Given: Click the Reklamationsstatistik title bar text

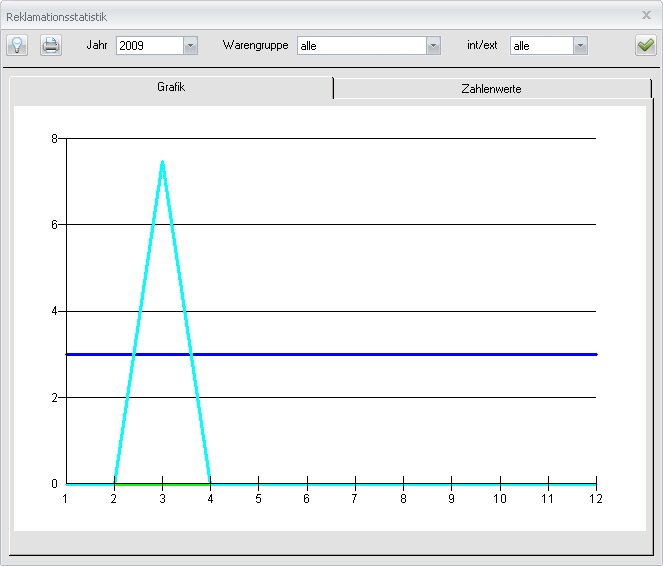Looking at the screenshot, I should [56, 17].
